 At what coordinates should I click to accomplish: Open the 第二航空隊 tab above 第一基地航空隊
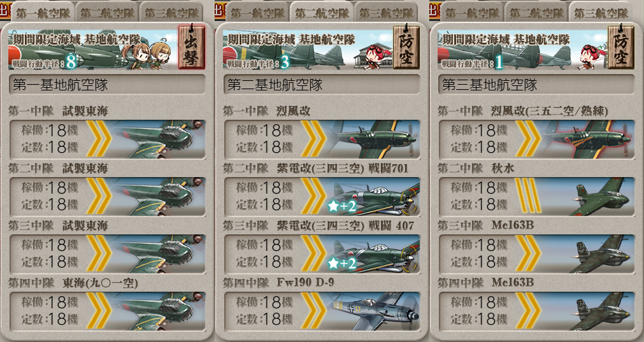[x=107, y=12]
